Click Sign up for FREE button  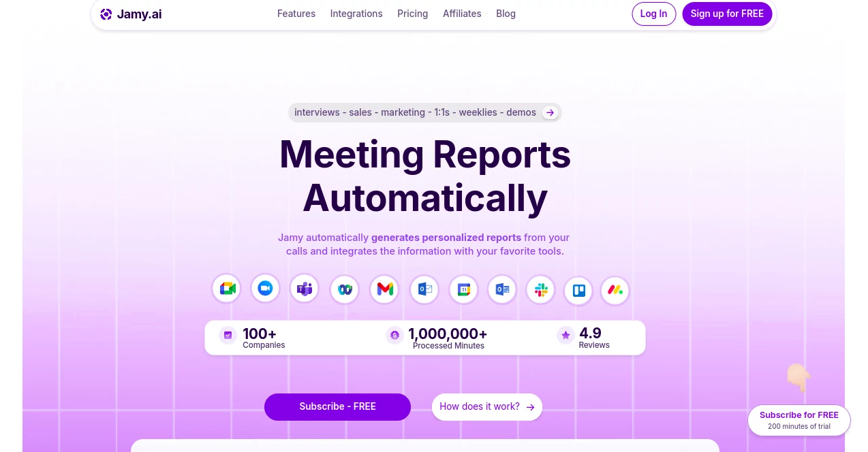pyautogui.click(x=727, y=14)
